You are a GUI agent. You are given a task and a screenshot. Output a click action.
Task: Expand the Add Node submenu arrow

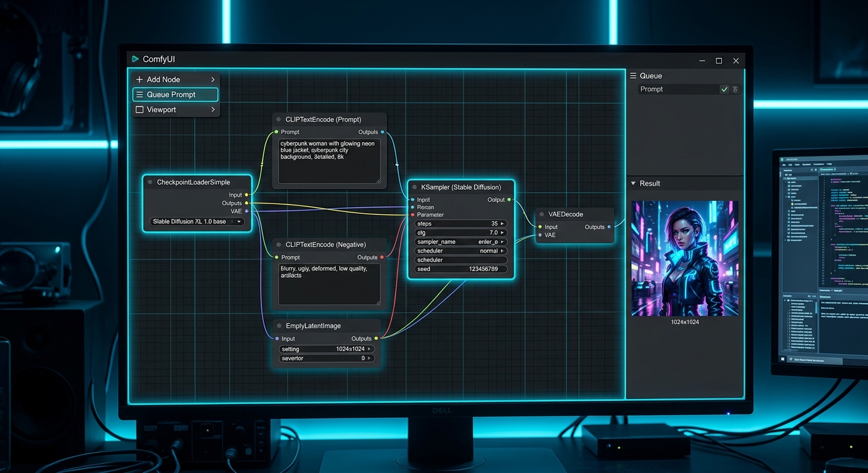point(213,79)
